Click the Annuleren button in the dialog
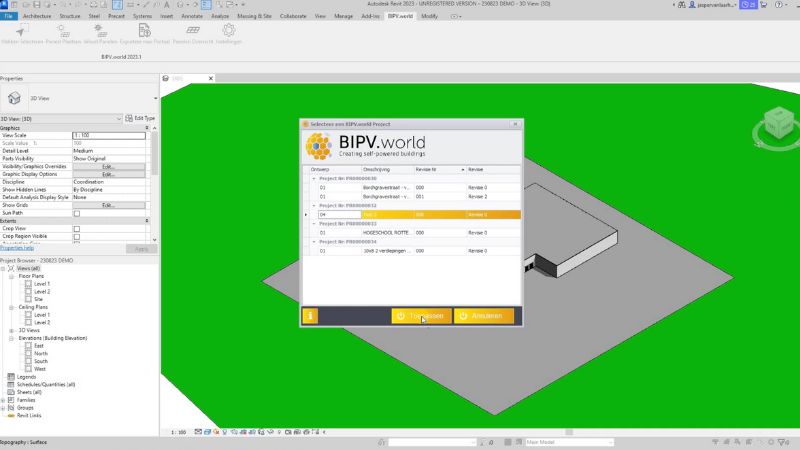 tap(484, 316)
